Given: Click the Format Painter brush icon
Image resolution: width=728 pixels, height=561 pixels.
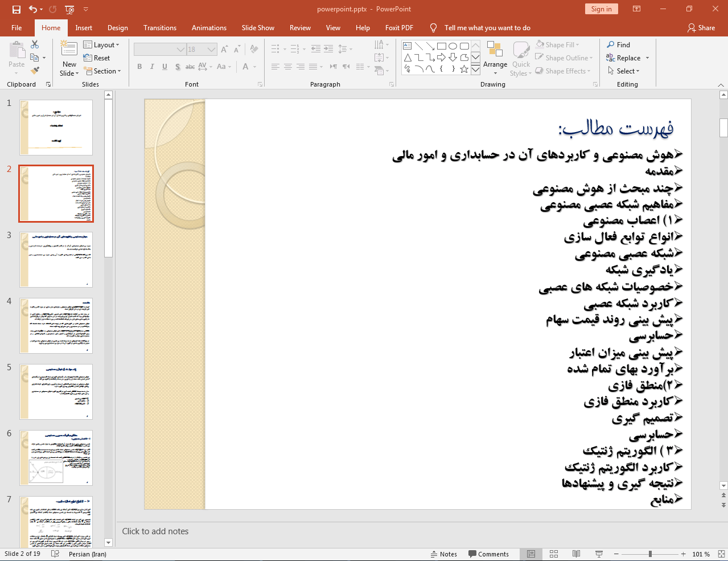Looking at the screenshot, I should tap(35, 71).
